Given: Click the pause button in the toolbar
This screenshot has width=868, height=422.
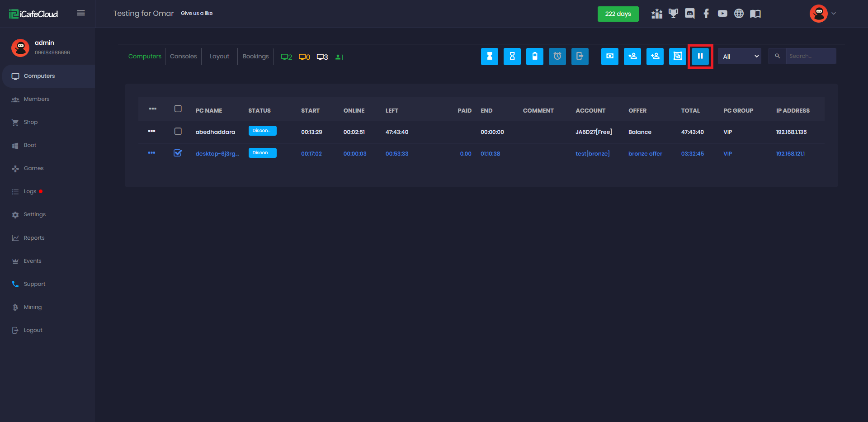Looking at the screenshot, I should pos(700,57).
